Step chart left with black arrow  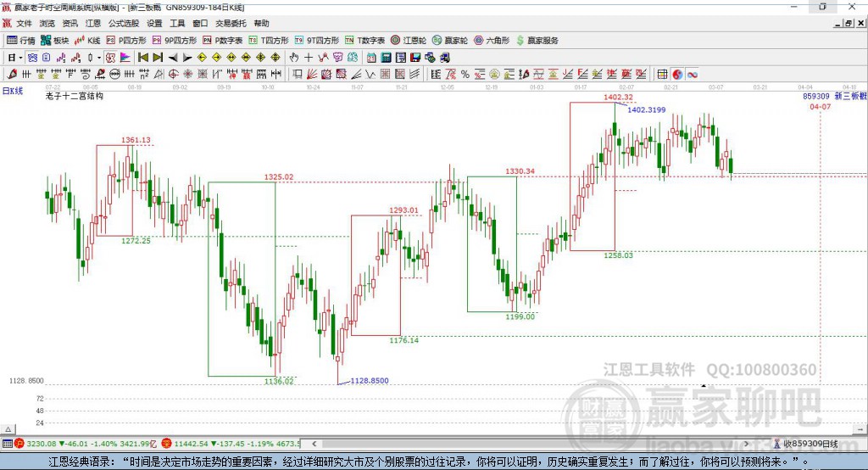(x=173, y=58)
